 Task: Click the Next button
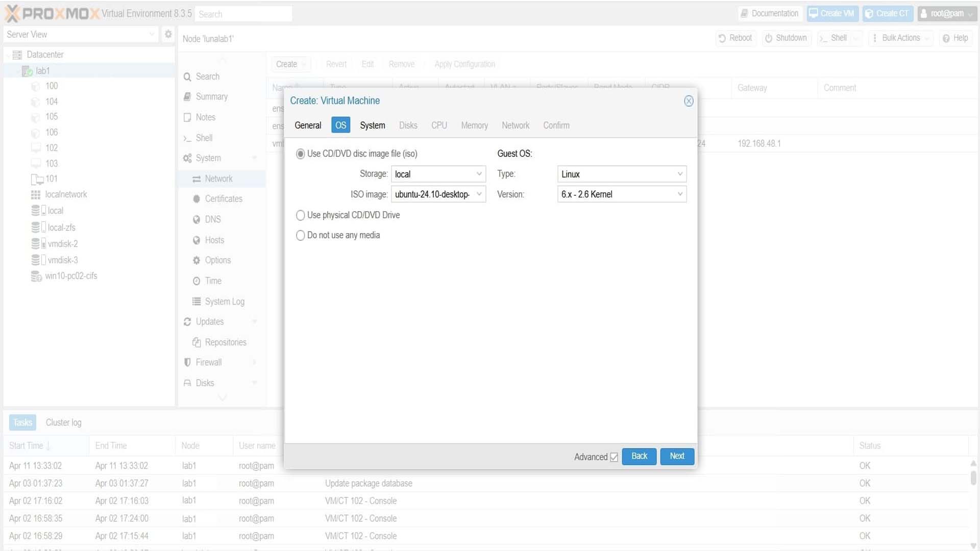(x=677, y=456)
